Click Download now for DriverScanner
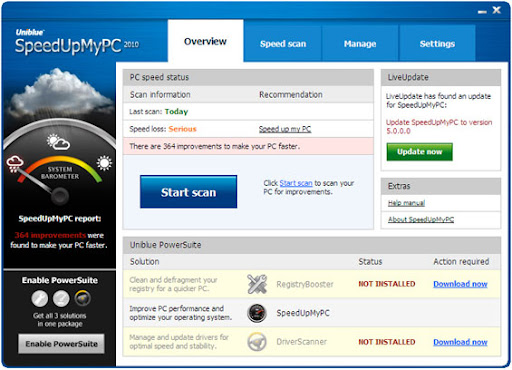 (460, 342)
